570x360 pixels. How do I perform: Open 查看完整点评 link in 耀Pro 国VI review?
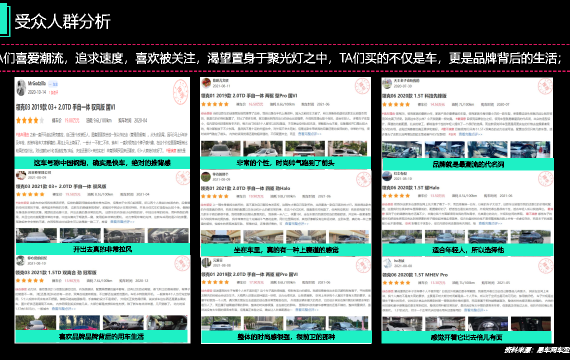306,309
